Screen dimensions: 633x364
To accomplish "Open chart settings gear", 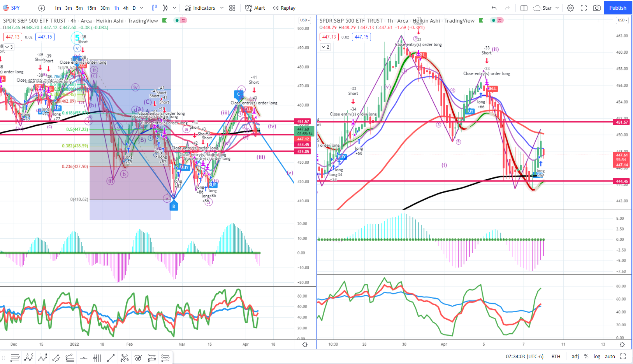I will point(570,8).
